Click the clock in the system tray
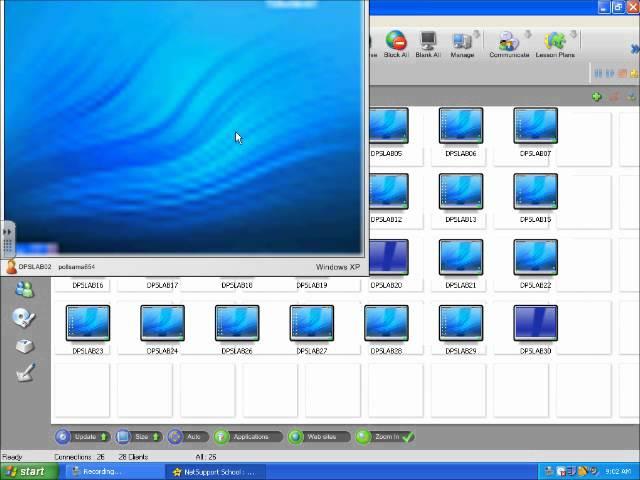Viewport: 640px width, 480px height. [618, 472]
